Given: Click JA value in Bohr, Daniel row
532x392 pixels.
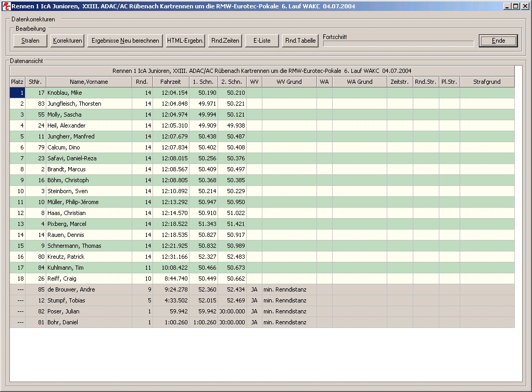Looking at the screenshot, I should 254,322.
